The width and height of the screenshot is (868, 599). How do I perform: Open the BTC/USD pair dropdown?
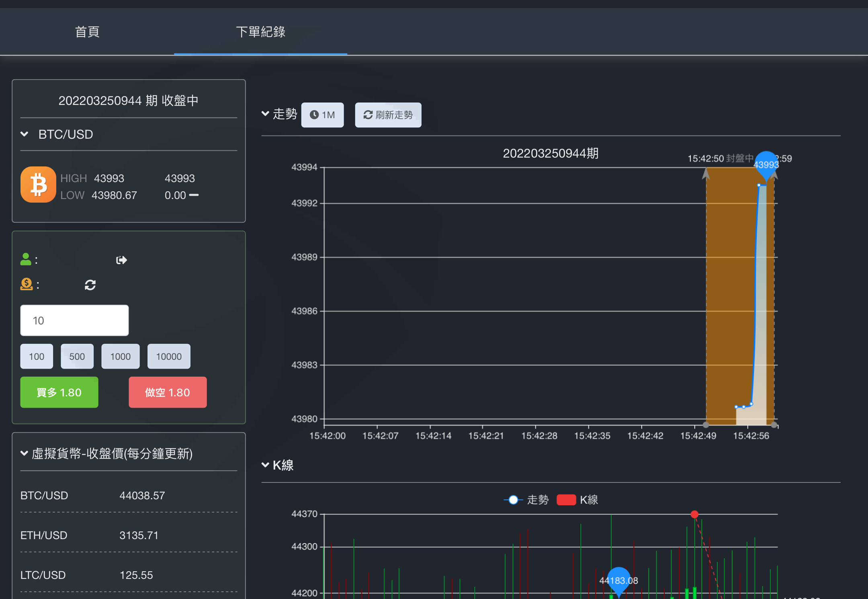[57, 134]
